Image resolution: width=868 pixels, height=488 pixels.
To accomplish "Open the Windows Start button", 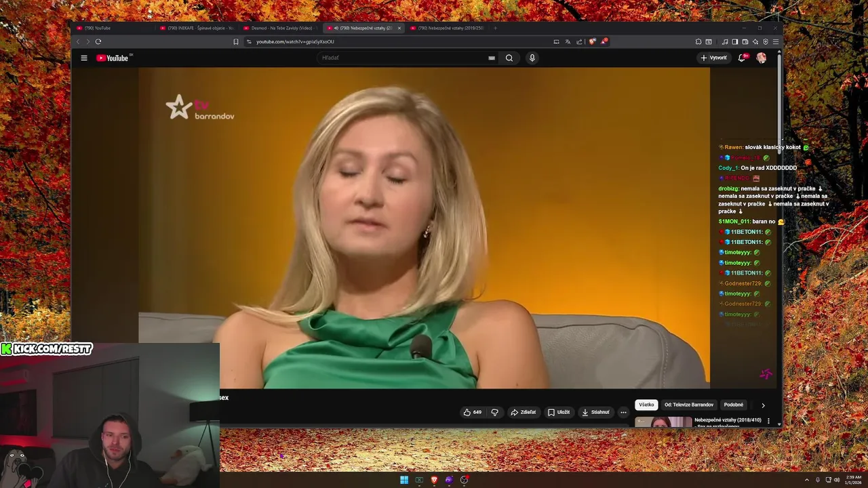I will tap(404, 480).
